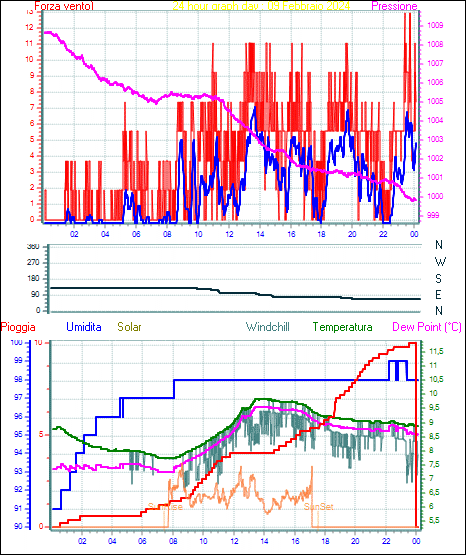Click the 1009 value on the pressure axis
The width and height of the screenshot is (466, 555).
click(x=435, y=25)
